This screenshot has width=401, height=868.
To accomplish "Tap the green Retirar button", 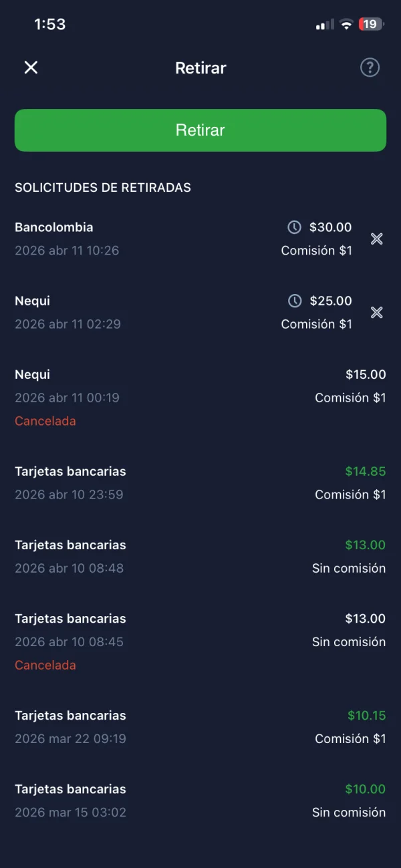I will 200,130.
